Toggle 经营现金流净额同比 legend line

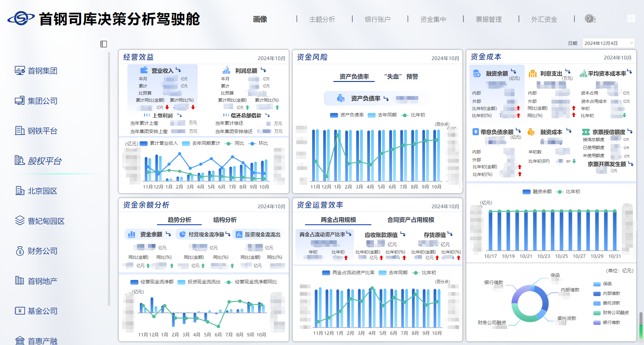(x=251, y=282)
